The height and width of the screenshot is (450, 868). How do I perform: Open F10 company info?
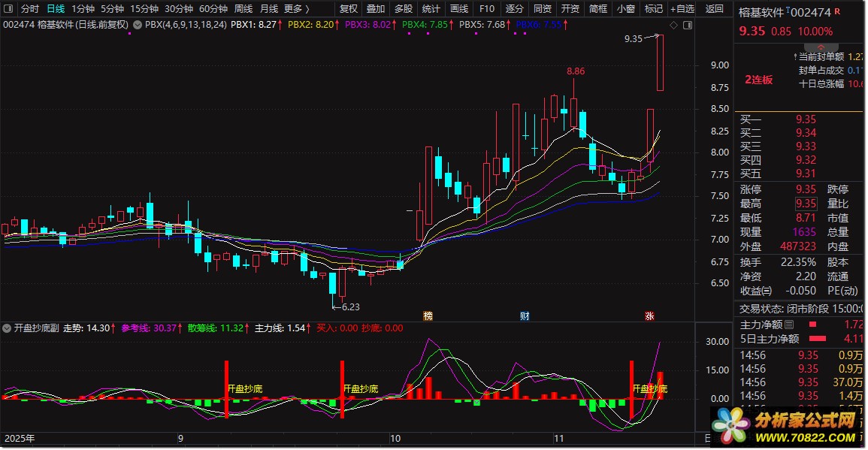(486, 9)
